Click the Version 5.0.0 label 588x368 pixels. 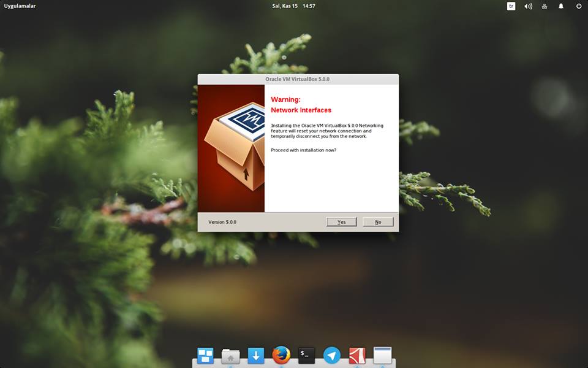click(222, 222)
